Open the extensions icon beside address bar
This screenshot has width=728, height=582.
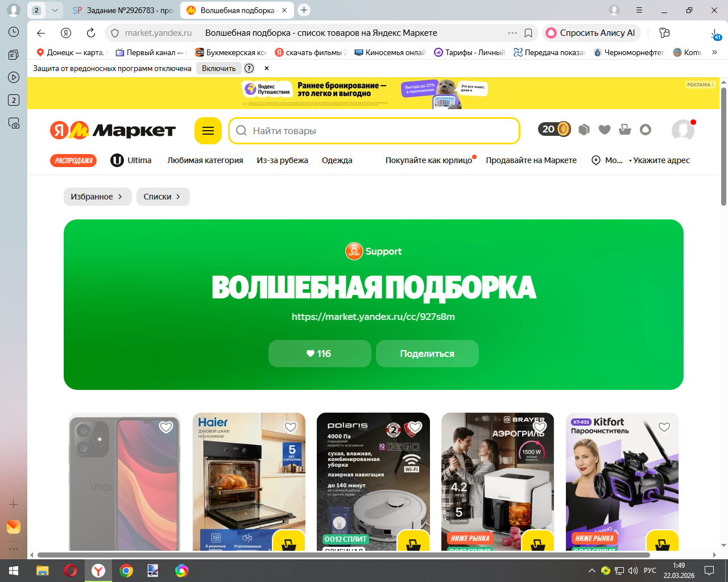click(x=664, y=33)
